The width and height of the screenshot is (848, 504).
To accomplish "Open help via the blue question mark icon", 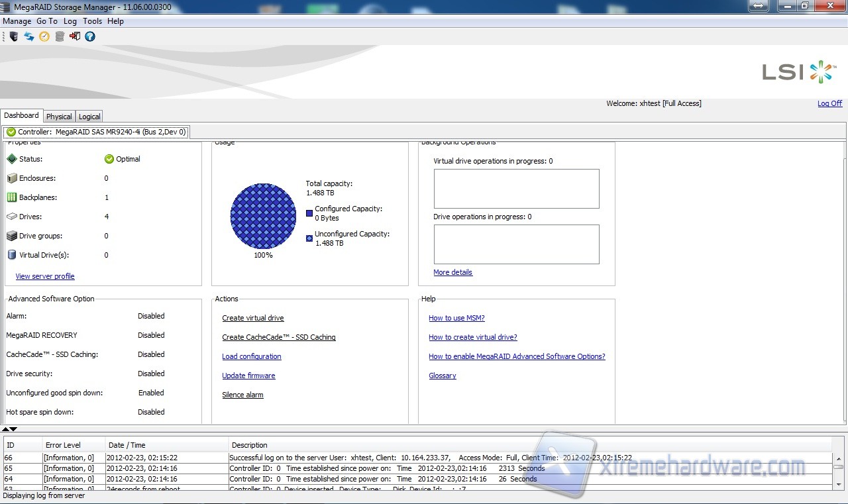I will [90, 36].
